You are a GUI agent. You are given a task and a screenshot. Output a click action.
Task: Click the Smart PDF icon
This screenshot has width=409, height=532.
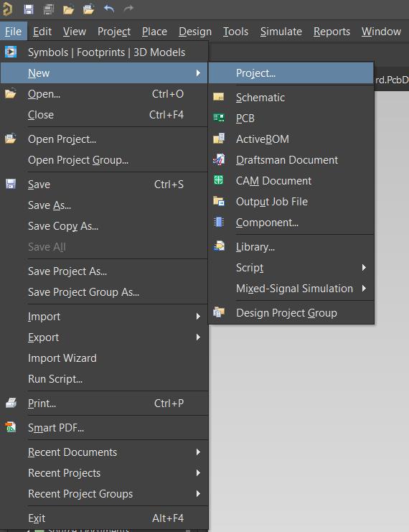(11, 427)
